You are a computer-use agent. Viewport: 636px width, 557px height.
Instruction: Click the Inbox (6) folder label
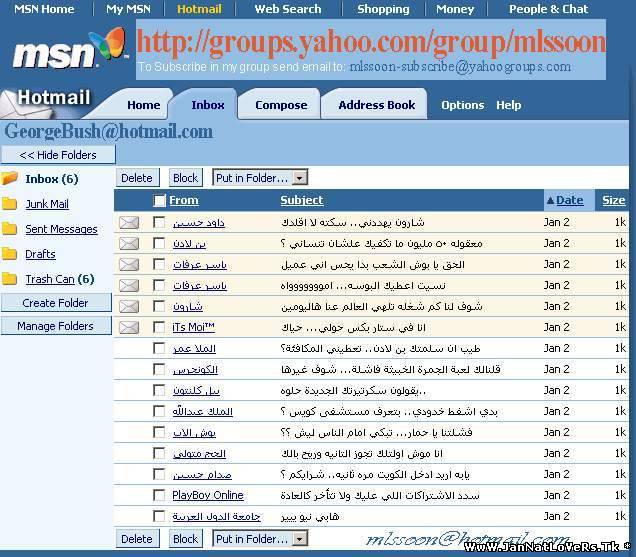coord(52,179)
